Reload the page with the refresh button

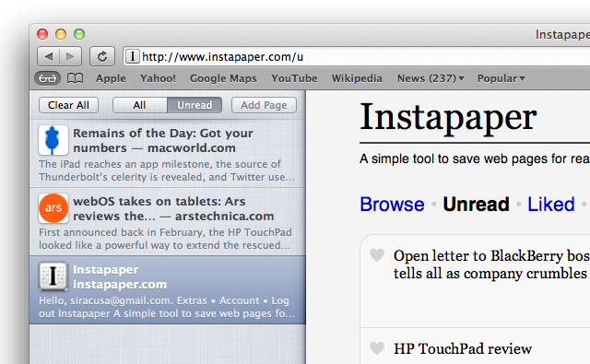(x=102, y=56)
